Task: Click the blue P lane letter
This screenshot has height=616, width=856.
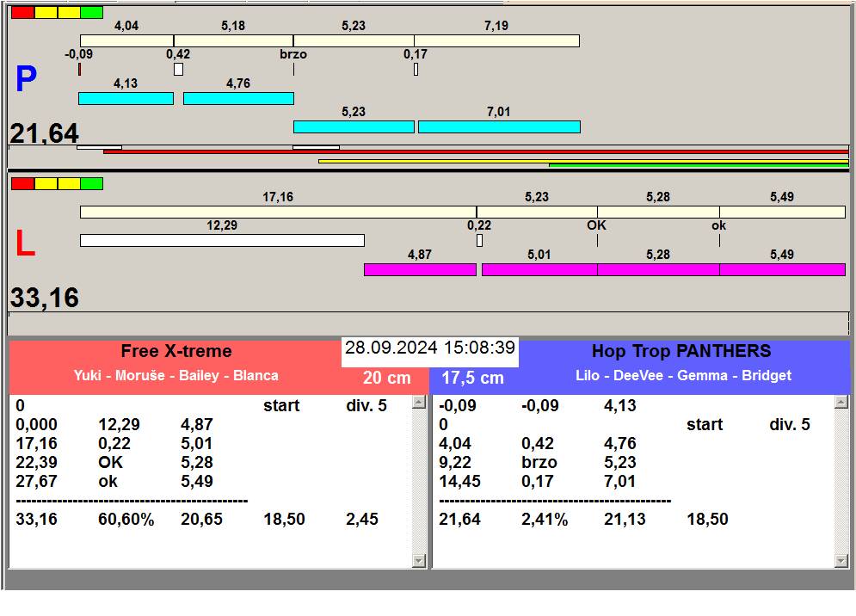Action: coord(26,78)
